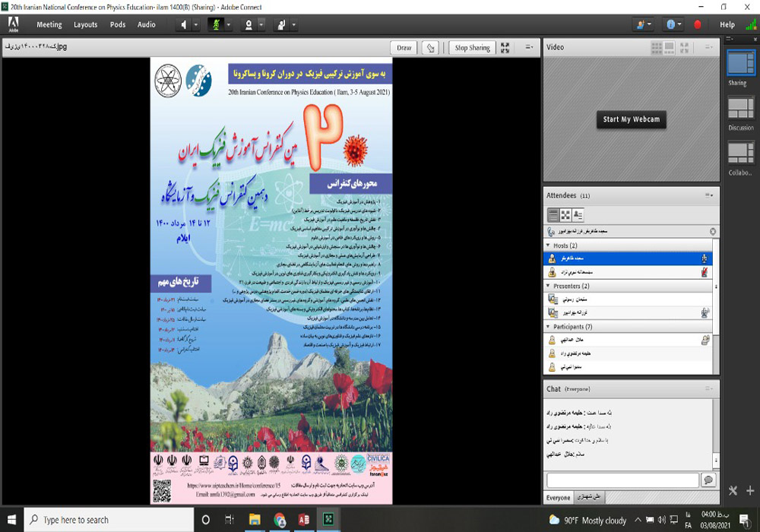Open Excel from the Windows taskbar
The image size is (760, 532).
328,520
